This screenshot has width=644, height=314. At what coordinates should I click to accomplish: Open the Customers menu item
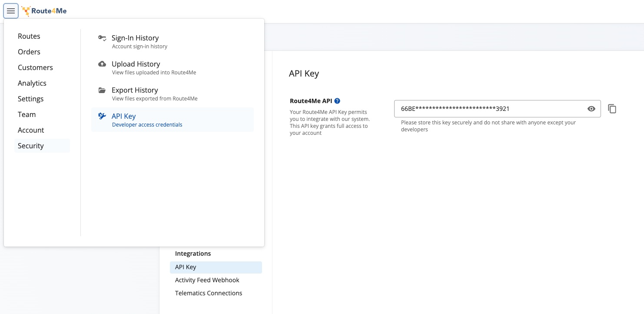42,67
